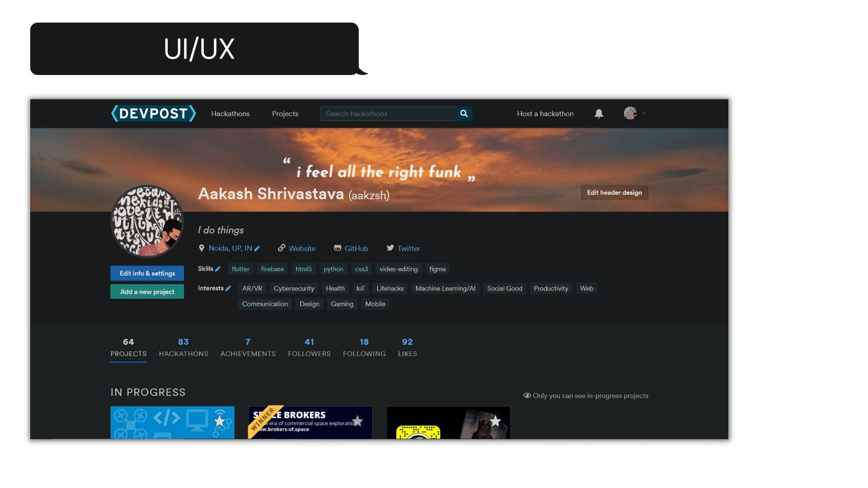Open the Hackathons menu item
Viewport: 868px width, 488px height.
[230, 114]
